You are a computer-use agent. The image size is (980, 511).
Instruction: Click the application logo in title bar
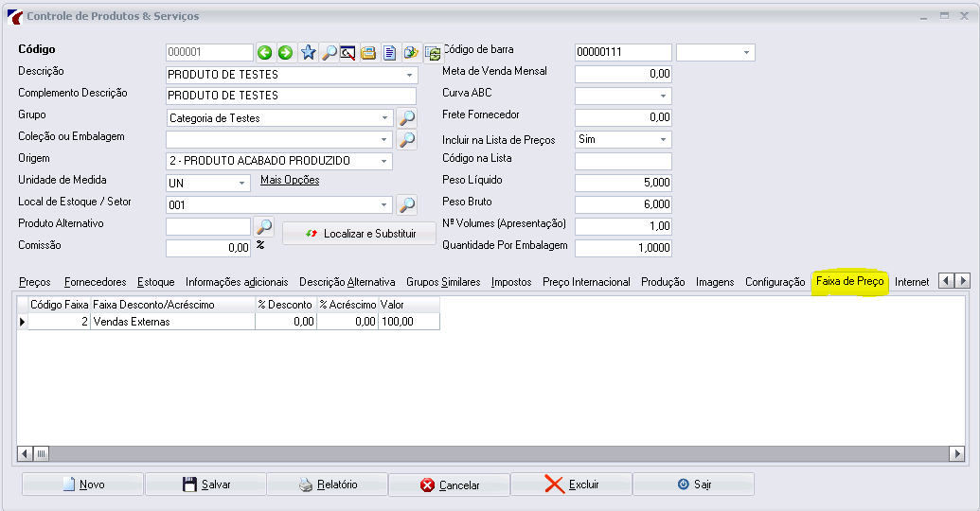(14, 17)
